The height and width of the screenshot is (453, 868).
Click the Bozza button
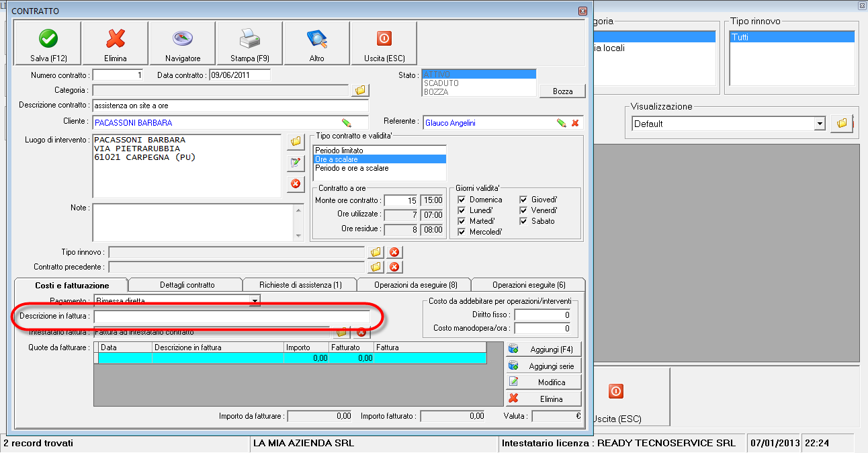562,91
